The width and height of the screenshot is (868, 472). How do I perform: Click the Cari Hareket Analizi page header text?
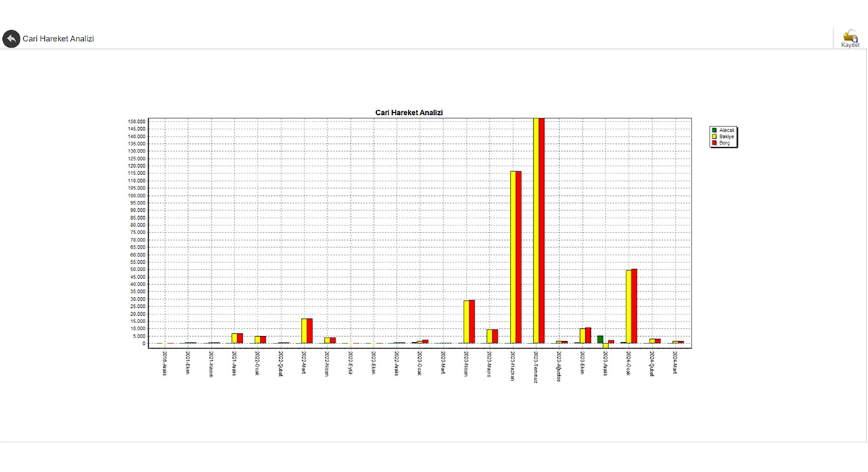[x=59, y=39]
